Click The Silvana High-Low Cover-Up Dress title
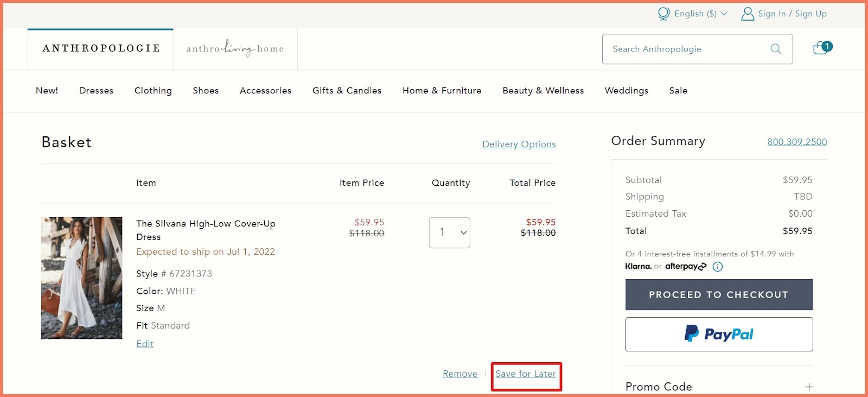The image size is (868, 397). pyautogui.click(x=206, y=230)
